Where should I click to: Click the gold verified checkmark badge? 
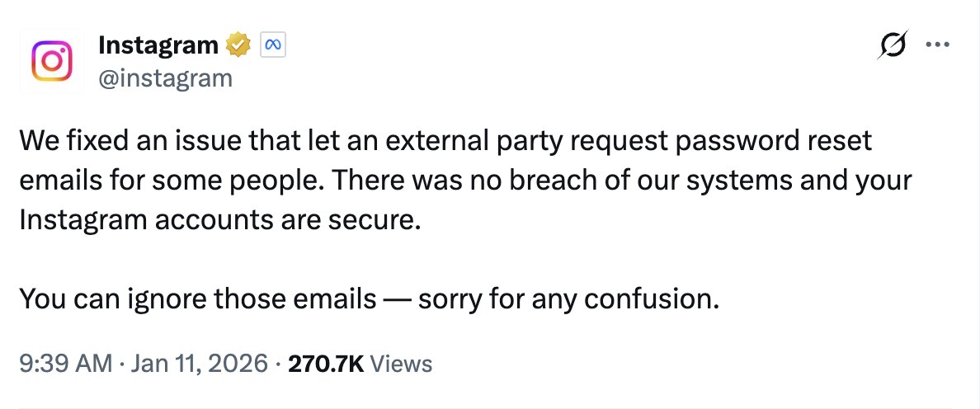pyautogui.click(x=239, y=45)
